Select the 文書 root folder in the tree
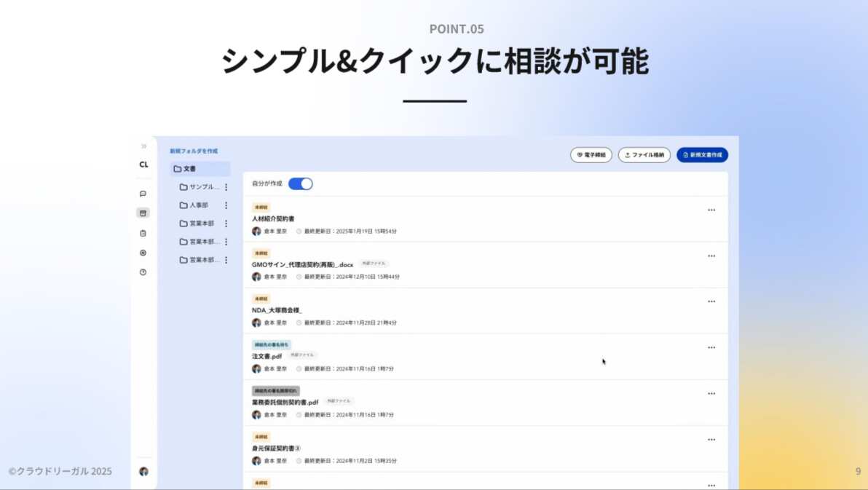 click(x=191, y=168)
